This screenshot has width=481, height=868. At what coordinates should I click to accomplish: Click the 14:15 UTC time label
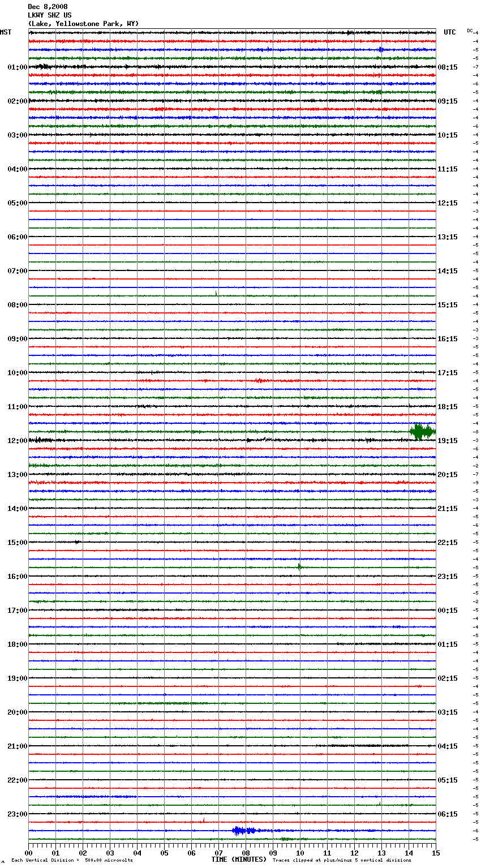click(x=448, y=271)
